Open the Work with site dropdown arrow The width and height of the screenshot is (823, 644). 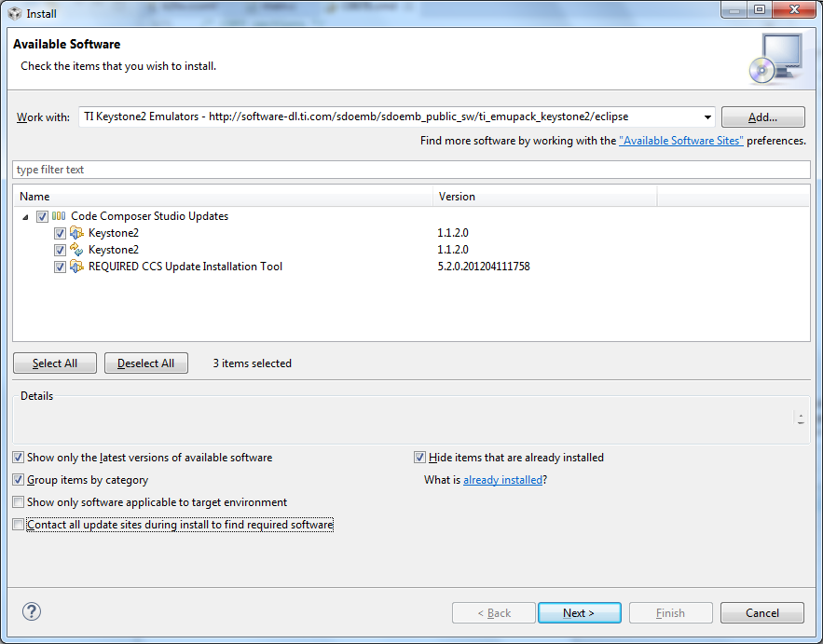click(707, 117)
